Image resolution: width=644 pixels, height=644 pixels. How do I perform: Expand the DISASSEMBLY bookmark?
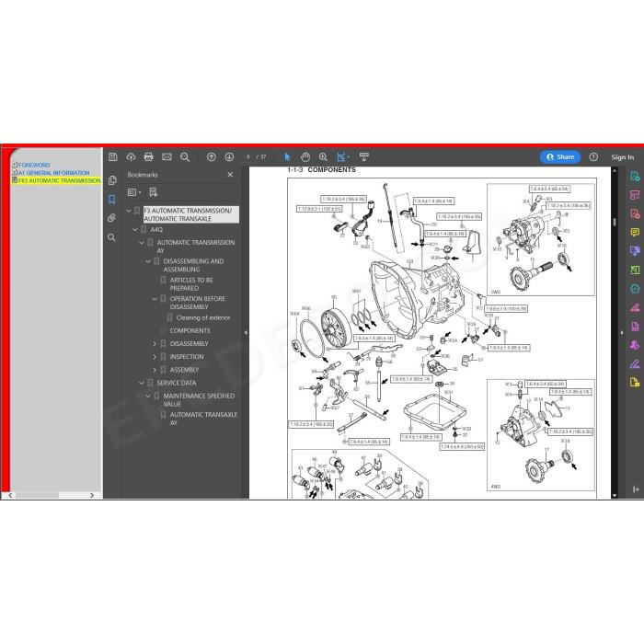(155, 344)
